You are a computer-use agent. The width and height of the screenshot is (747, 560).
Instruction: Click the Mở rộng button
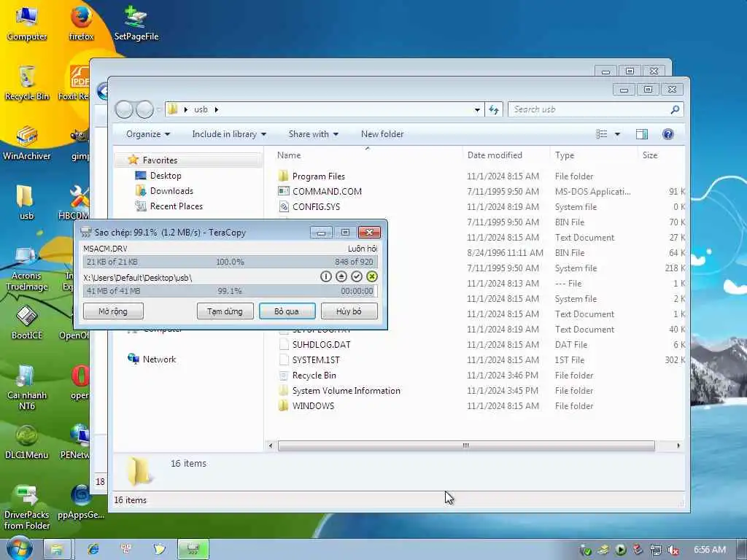pyautogui.click(x=113, y=311)
